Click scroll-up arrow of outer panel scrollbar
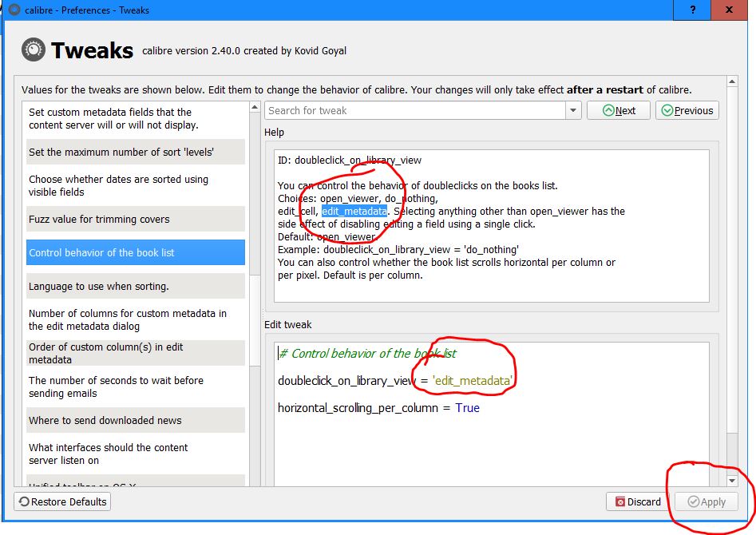Image resolution: width=756 pixels, height=535 pixels. pyautogui.click(x=732, y=82)
